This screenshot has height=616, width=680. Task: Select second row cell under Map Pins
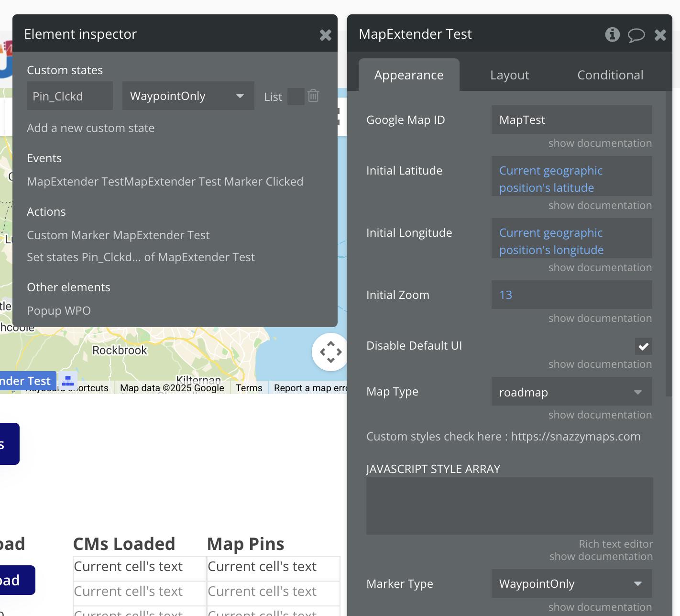274,593
